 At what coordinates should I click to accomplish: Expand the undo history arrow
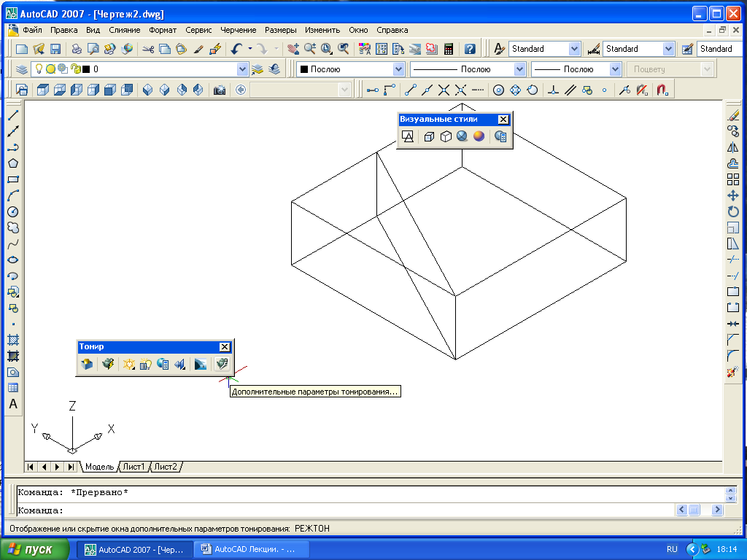click(x=250, y=49)
